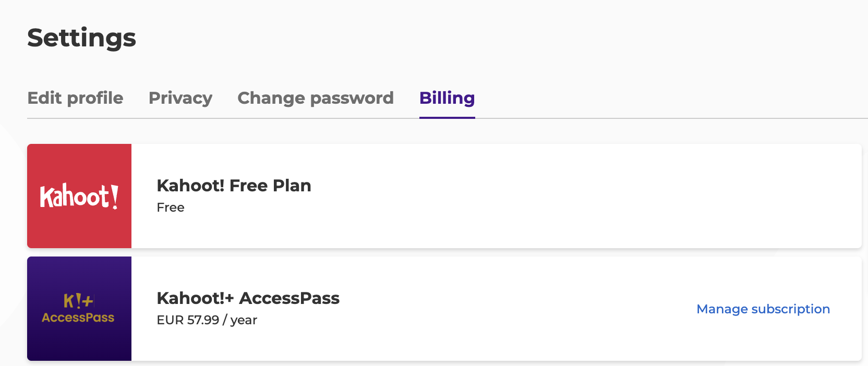Viewport: 868px width, 366px height.
Task: Click the plus sign in K!+ logo
Action: coord(88,301)
